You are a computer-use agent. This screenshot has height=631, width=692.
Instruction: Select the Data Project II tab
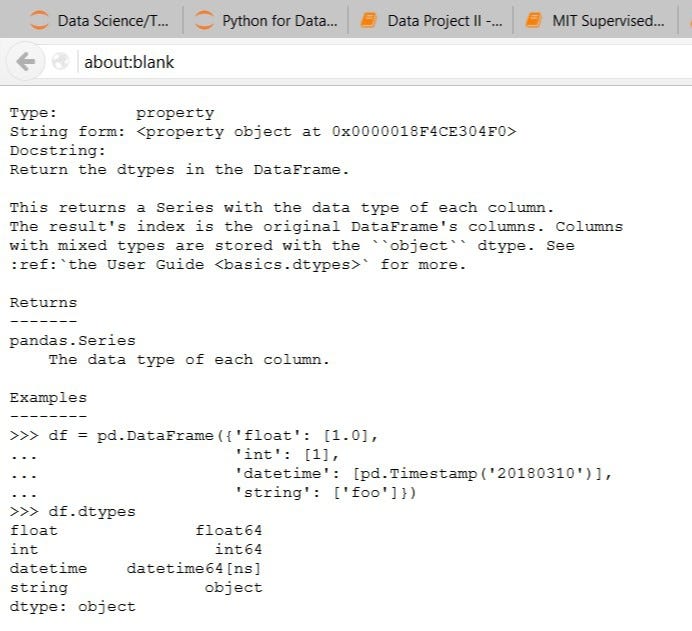[444, 20]
